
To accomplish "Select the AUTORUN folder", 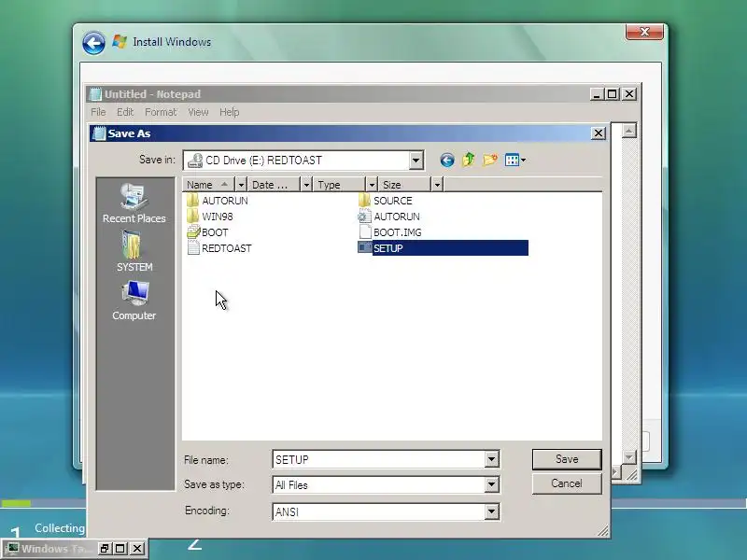I will 218,201.
